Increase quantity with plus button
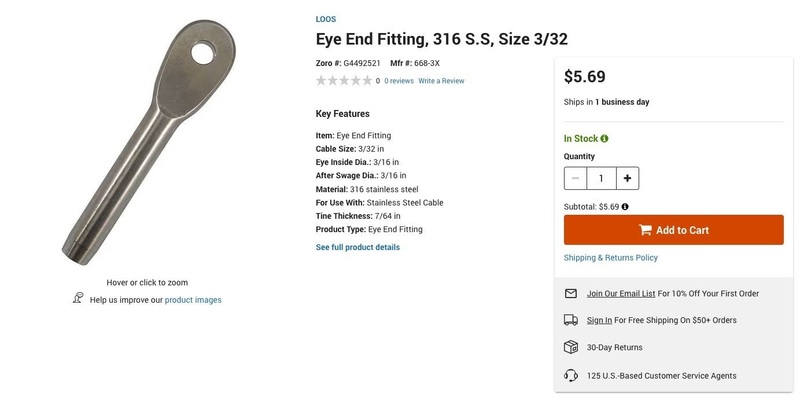The height and width of the screenshot is (400, 800). tap(627, 178)
